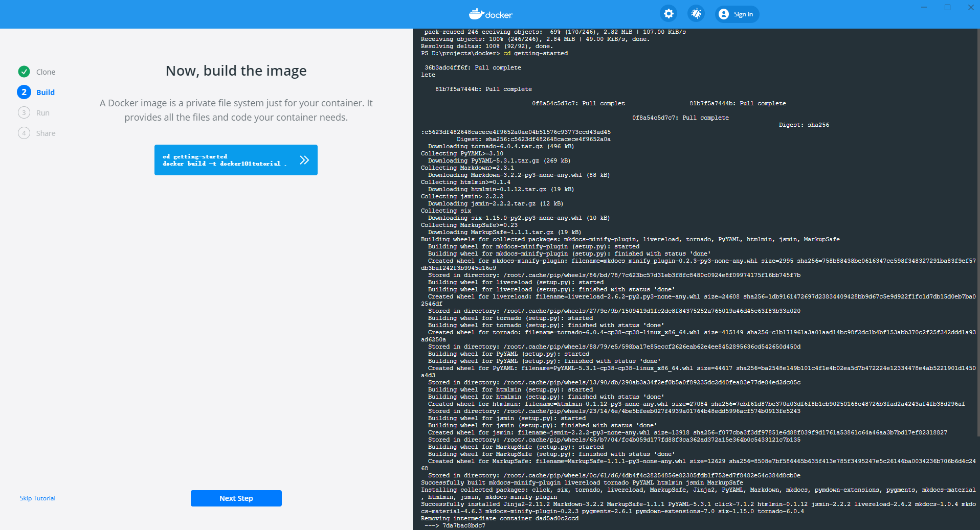This screenshot has width=980, height=530.
Task: Maximize the Docker window
Action: pos(947,7)
